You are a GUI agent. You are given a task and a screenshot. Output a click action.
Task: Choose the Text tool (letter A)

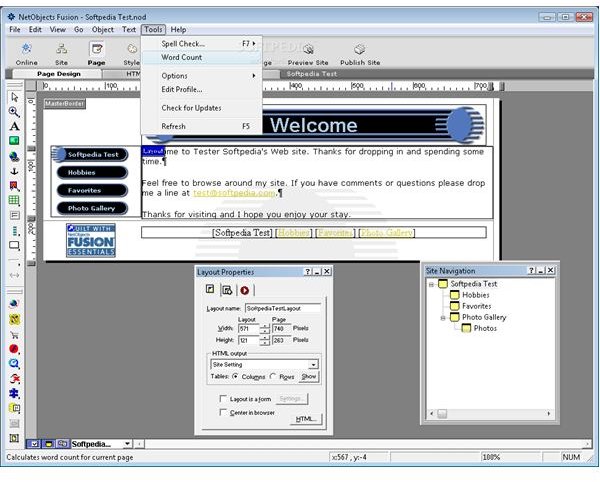click(14, 126)
